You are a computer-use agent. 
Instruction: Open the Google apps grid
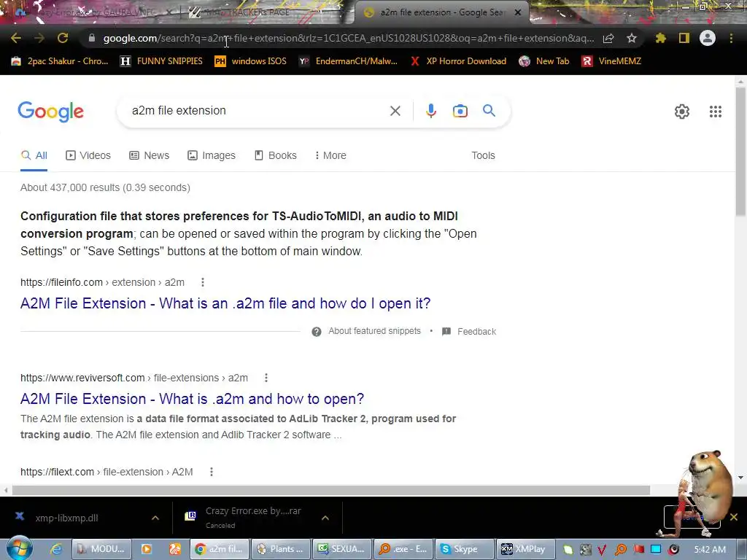(x=715, y=112)
